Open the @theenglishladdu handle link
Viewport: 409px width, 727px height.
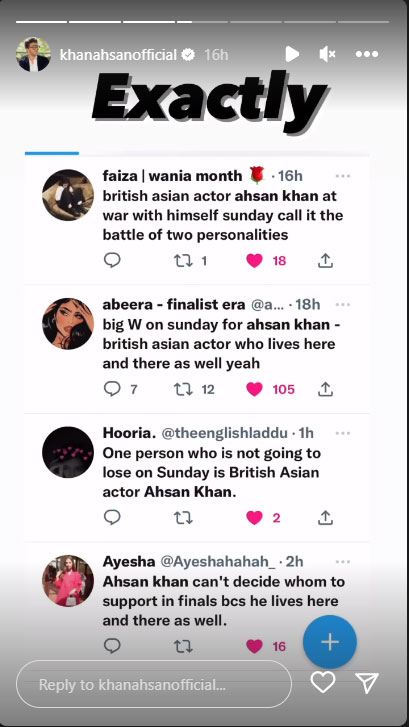point(224,433)
